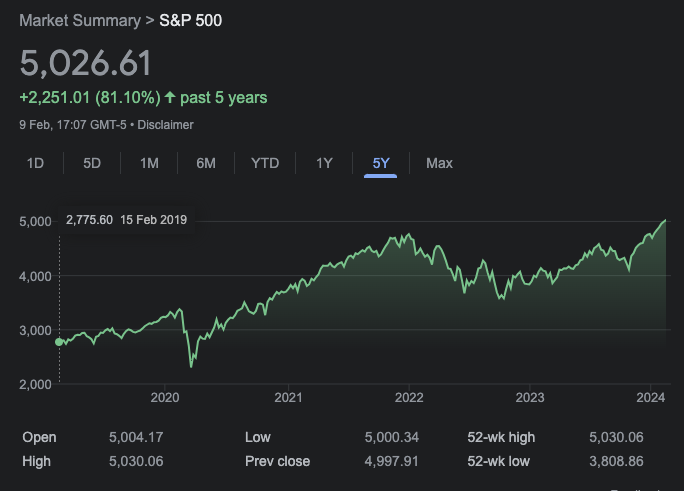View the 1Y chart range
The height and width of the screenshot is (491, 684).
point(324,163)
